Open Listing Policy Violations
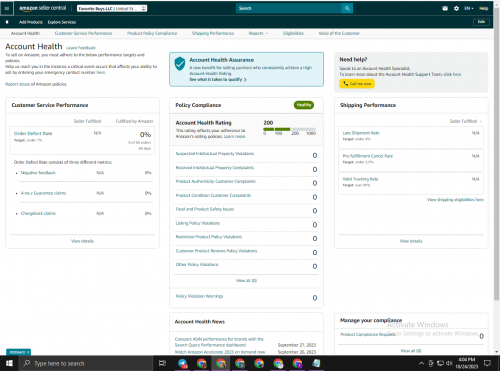The image size is (500, 371). click(198, 223)
